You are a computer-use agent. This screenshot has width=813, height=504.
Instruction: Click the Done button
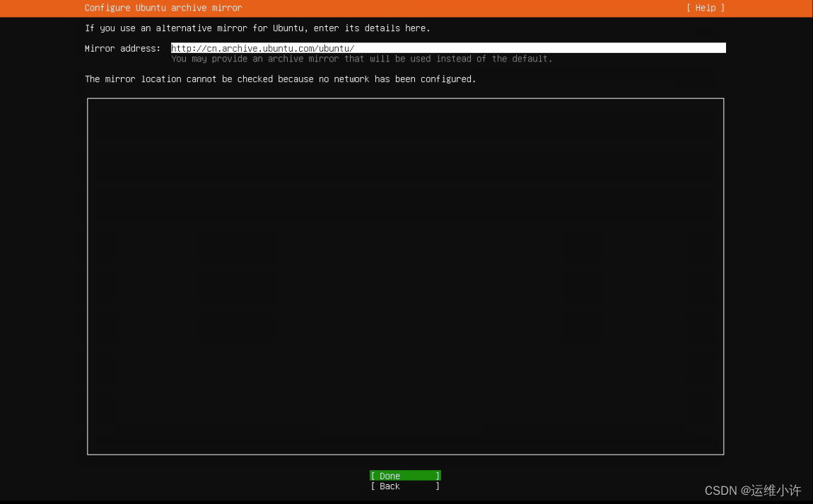coord(405,476)
